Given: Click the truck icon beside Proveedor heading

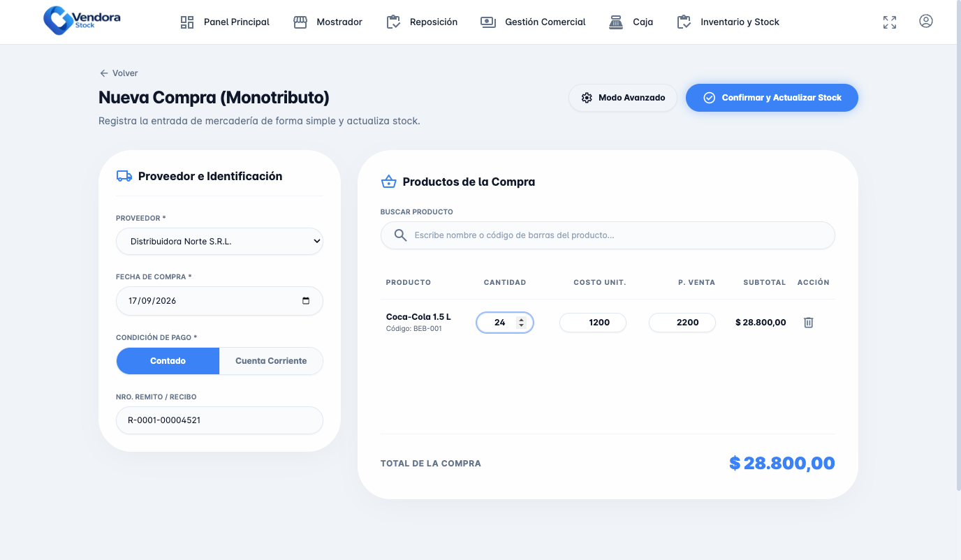Looking at the screenshot, I should [124, 176].
